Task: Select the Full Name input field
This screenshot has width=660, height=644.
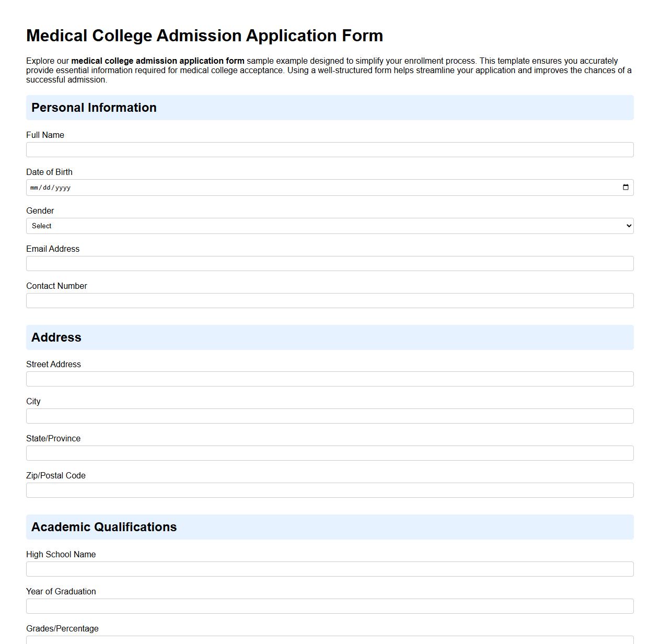Action: [x=329, y=150]
